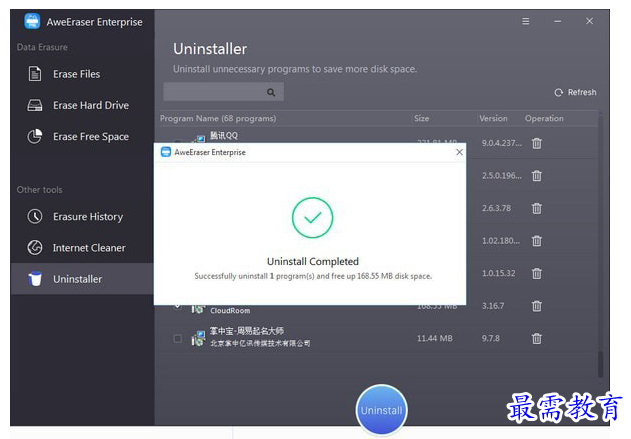The width and height of the screenshot is (631, 439).
Task: Delete program with version 1.0.15.32
Action: (x=537, y=274)
